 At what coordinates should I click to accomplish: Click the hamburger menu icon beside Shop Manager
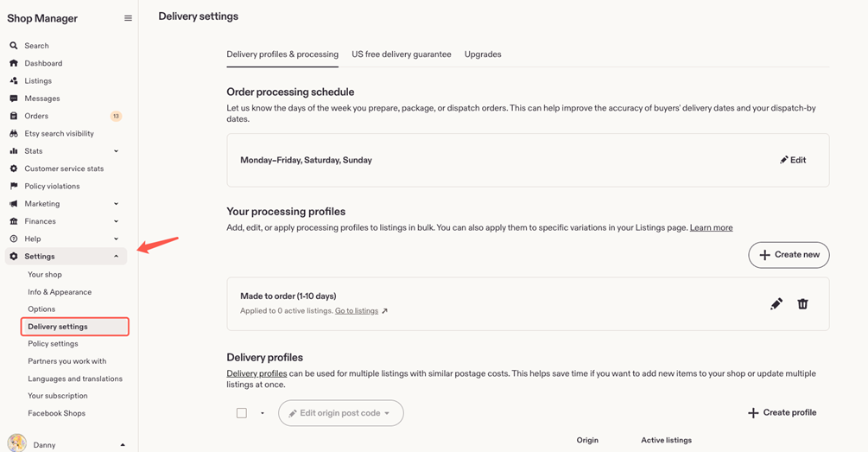click(128, 18)
